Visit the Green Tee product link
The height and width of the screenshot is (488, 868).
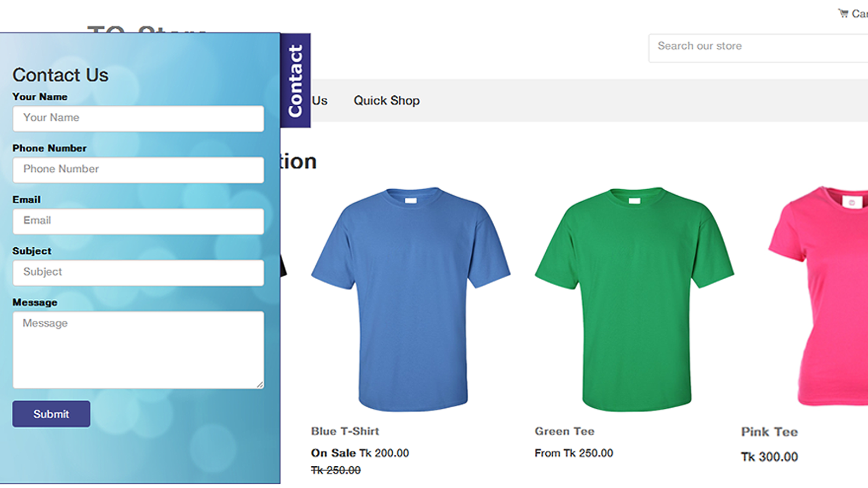[565, 431]
